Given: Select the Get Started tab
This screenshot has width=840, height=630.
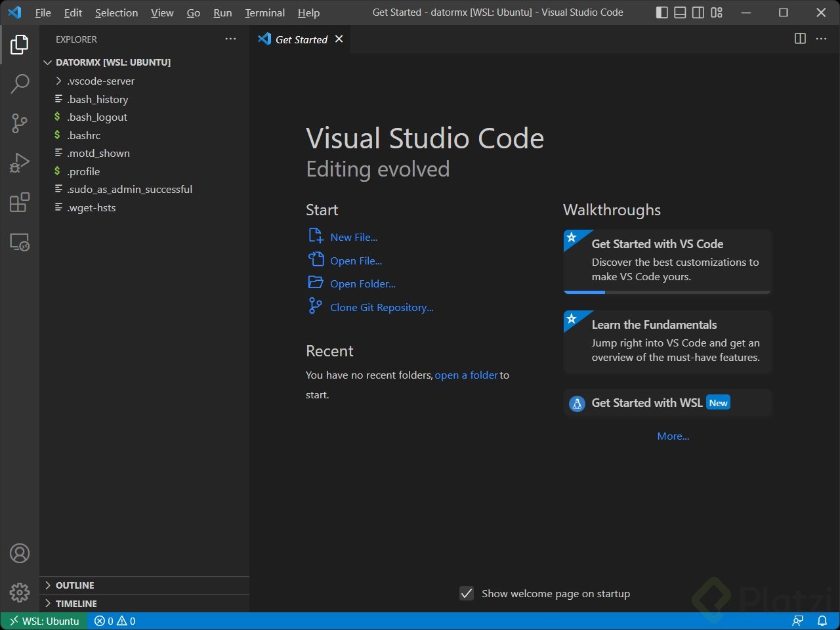Looking at the screenshot, I should [x=301, y=39].
